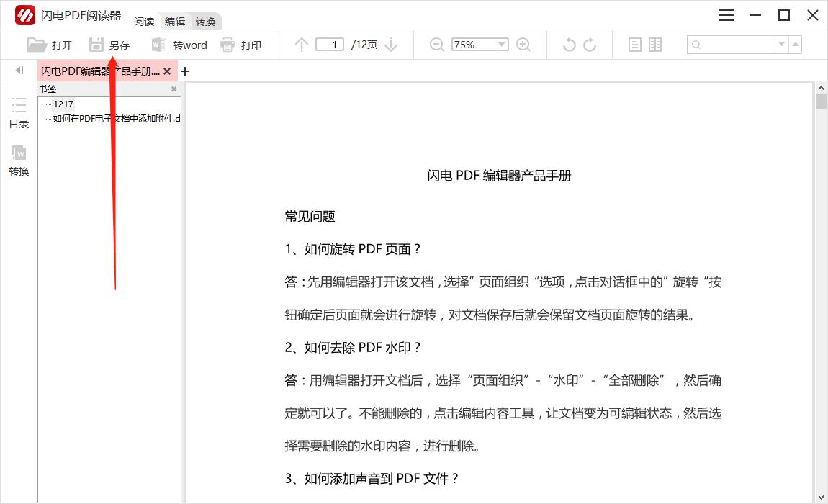Image resolution: width=828 pixels, height=504 pixels.
Task: Switch to the 编辑 (Edit) tab
Action: pyautogui.click(x=175, y=22)
